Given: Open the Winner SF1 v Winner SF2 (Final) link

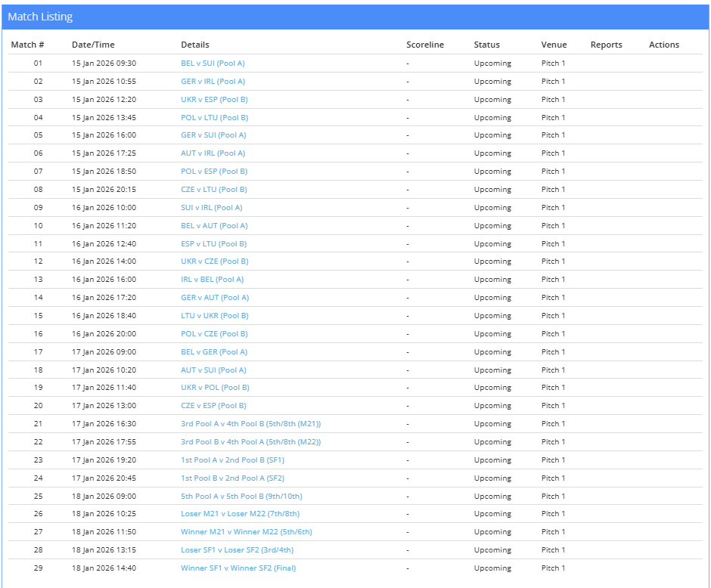Looking at the screenshot, I should [x=238, y=568].
